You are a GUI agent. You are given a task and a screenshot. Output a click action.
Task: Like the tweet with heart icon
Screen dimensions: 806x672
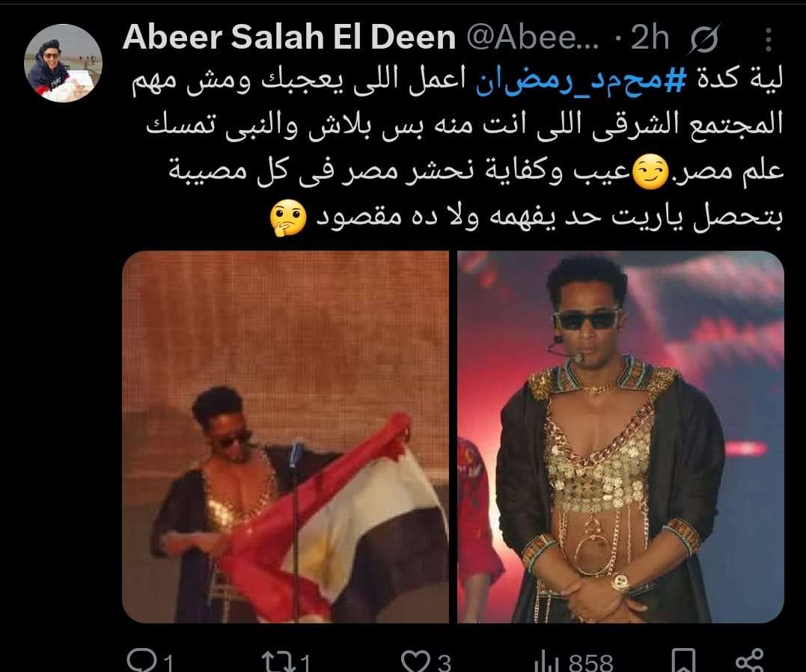click(x=415, y=662)
